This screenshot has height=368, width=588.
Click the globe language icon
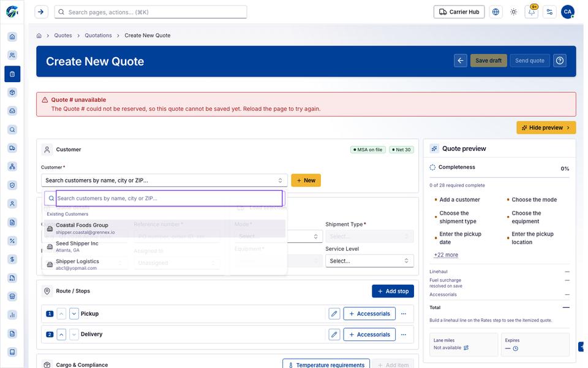click(x=496, y=12)
